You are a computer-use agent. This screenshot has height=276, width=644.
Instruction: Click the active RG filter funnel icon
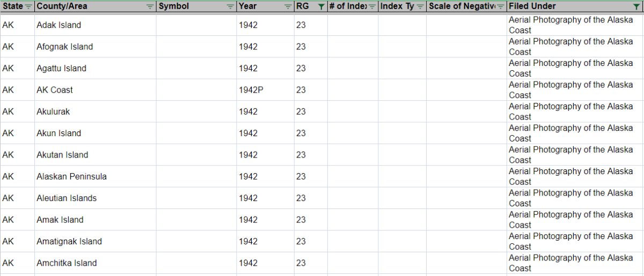click(x=321, y=6)
